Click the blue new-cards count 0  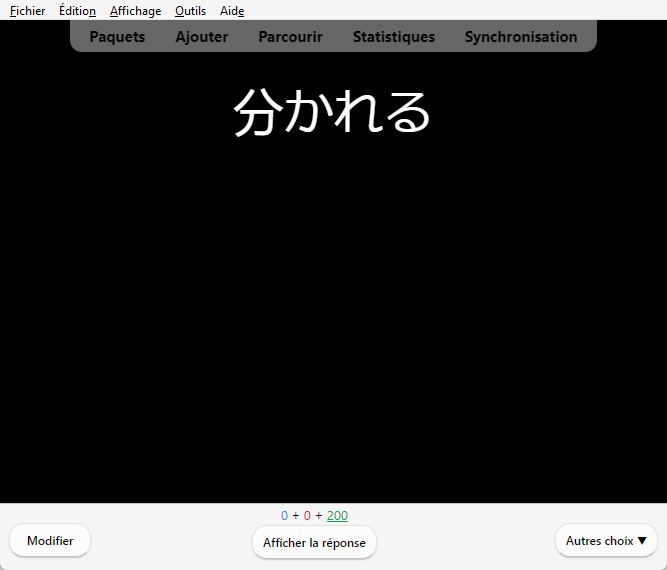284,516
